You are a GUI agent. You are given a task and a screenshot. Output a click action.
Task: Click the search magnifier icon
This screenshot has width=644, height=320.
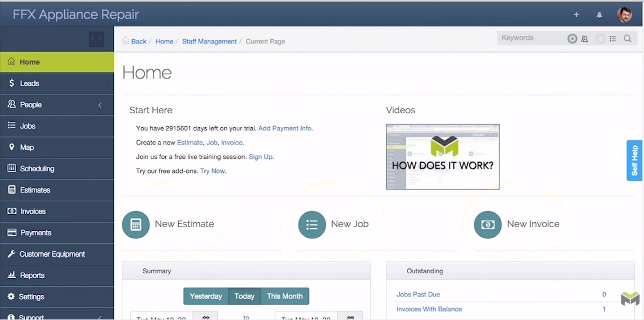627,39
